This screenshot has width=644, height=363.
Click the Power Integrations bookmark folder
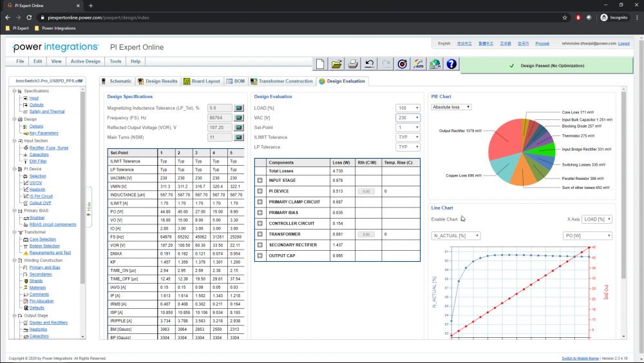55,28
